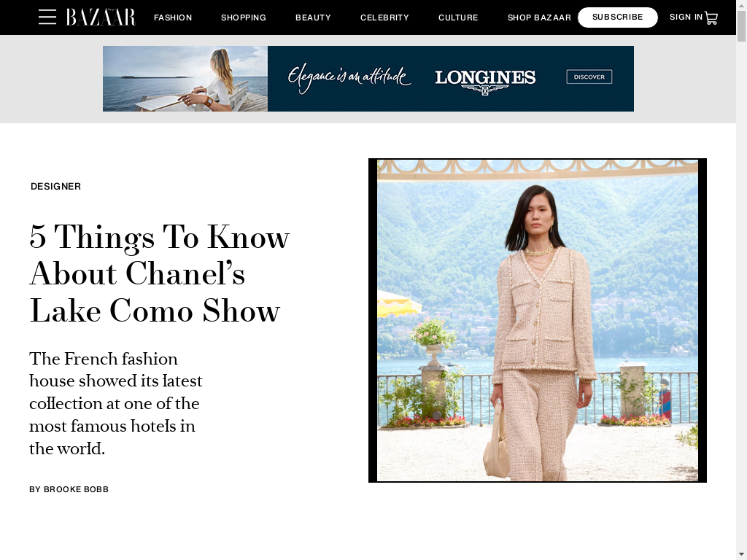Open the Designer category label
This screenshot has height=560, width=747.
pos(55,186)
